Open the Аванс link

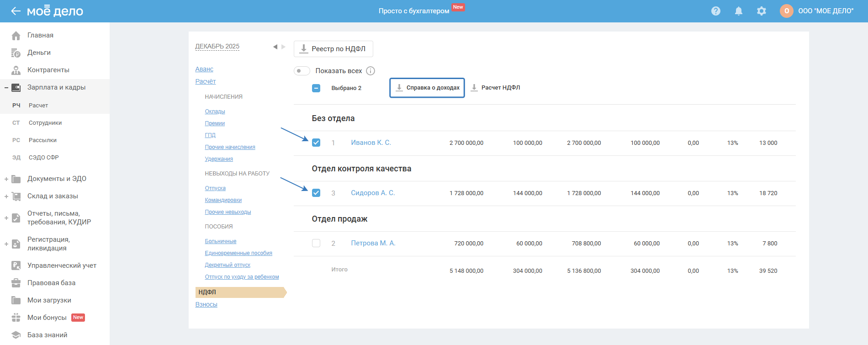point(204,69)
